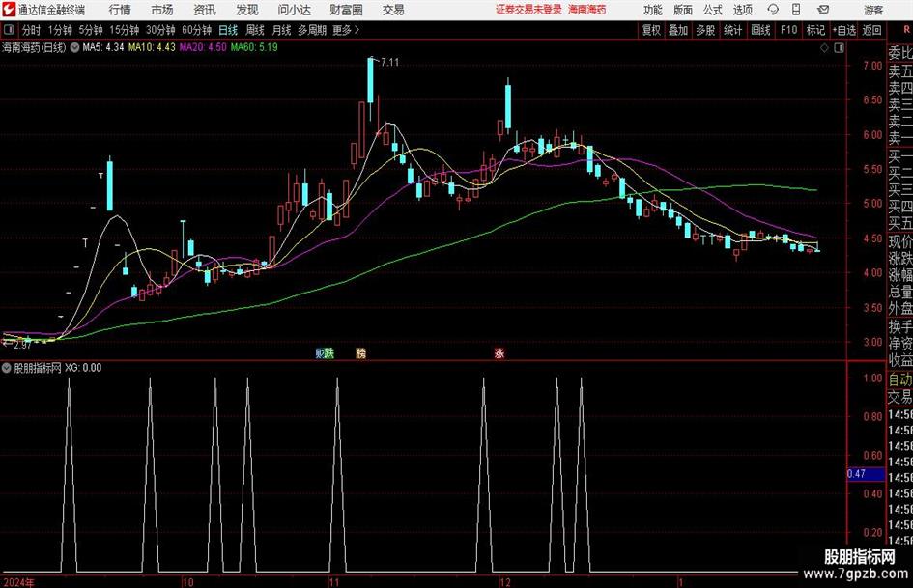Click the 复权 toolbar button
This screenshot has height=588, width=913.
(651, 30)
